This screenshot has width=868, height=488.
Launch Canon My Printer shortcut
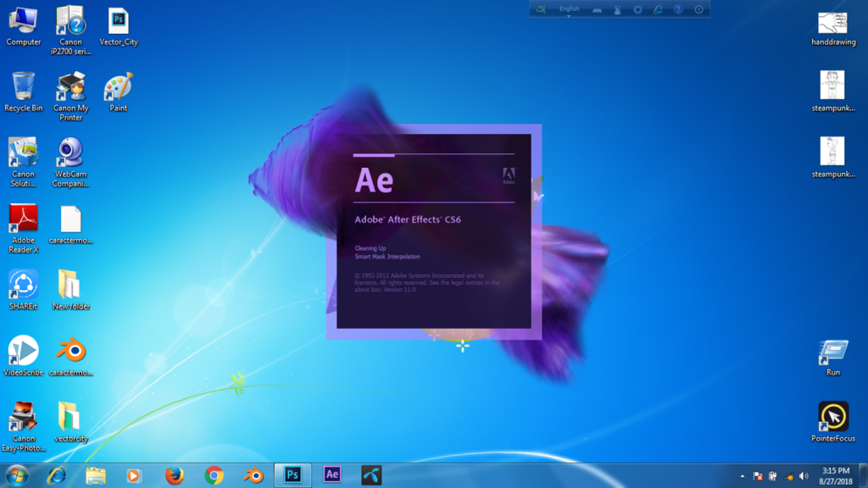point(71,97)
